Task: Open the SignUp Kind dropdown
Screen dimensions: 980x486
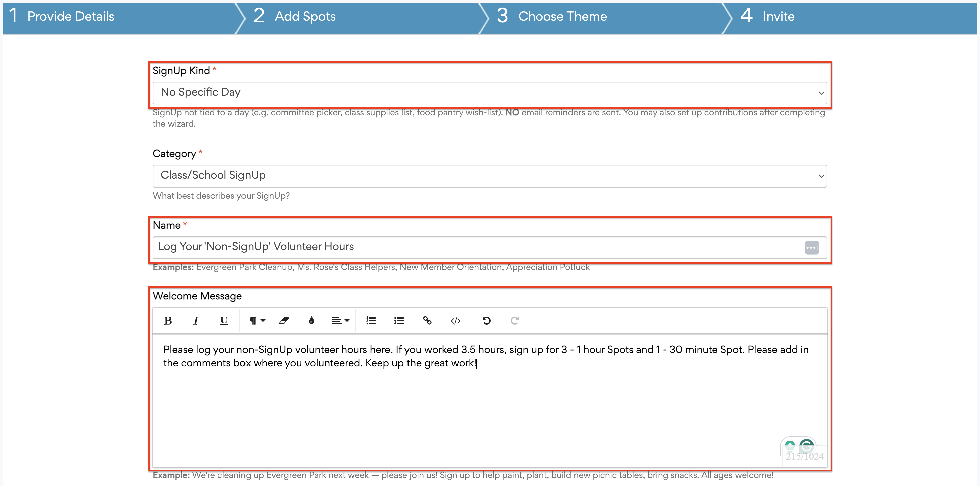Action: click(x=490, y=93)
